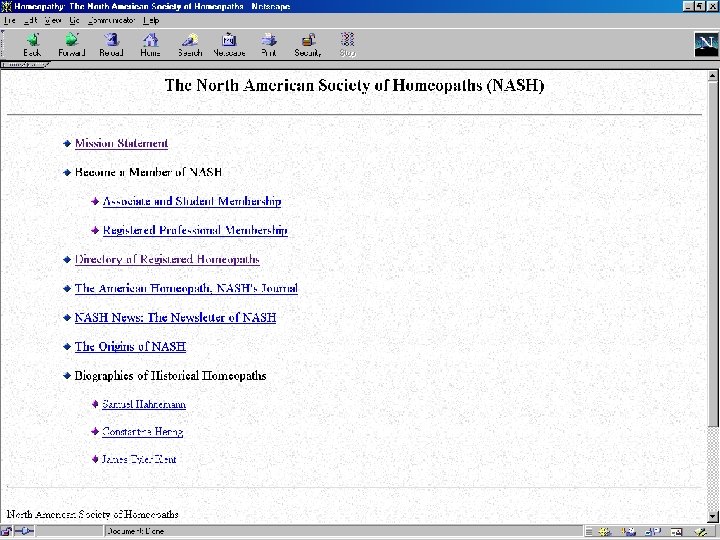Click the Back toolbar button
The image size is (720, 540).
tap(32, 45)
